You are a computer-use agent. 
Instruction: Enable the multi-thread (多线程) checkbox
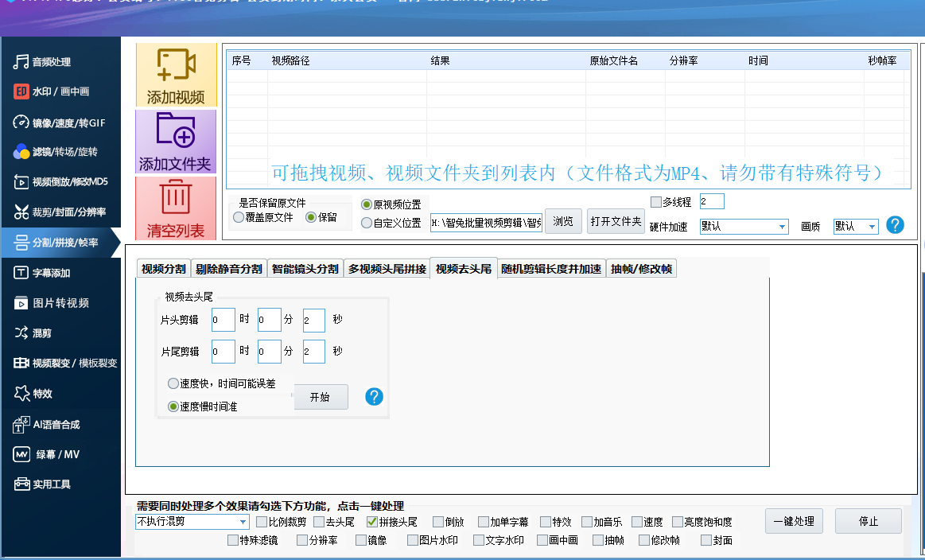pyautogui.click(x=656, y=202)
